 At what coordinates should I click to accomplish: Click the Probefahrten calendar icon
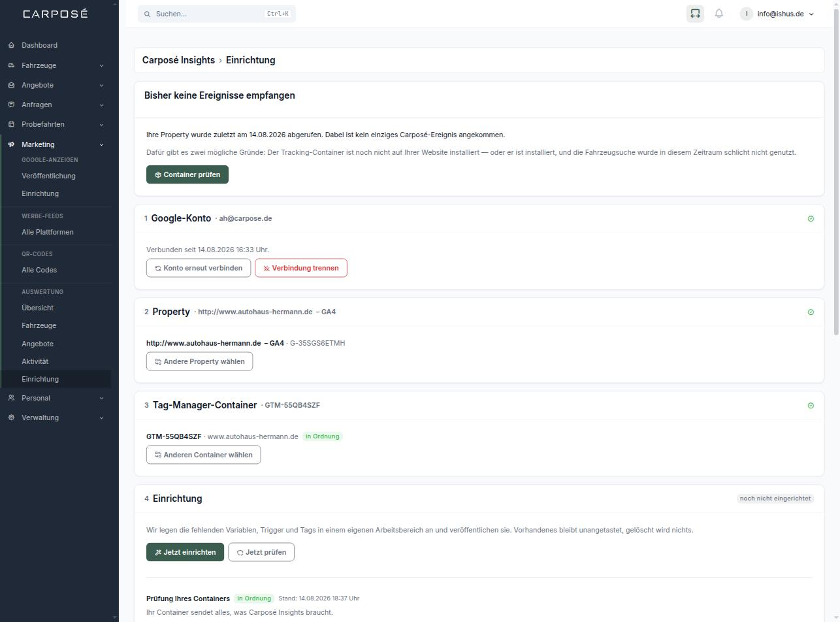pyautogui.click(x=11, y=124)
